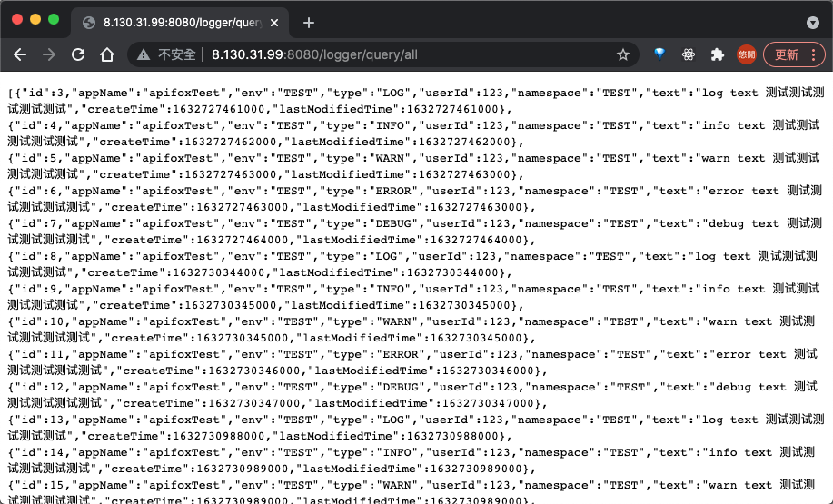The width and height of the screenshot is (833, 504).
Task: Bookmark this page with the star
Action: click(x=623, y=54)
